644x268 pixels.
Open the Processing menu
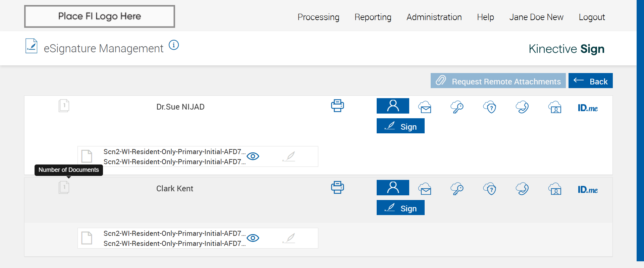(x=318, y=17)
